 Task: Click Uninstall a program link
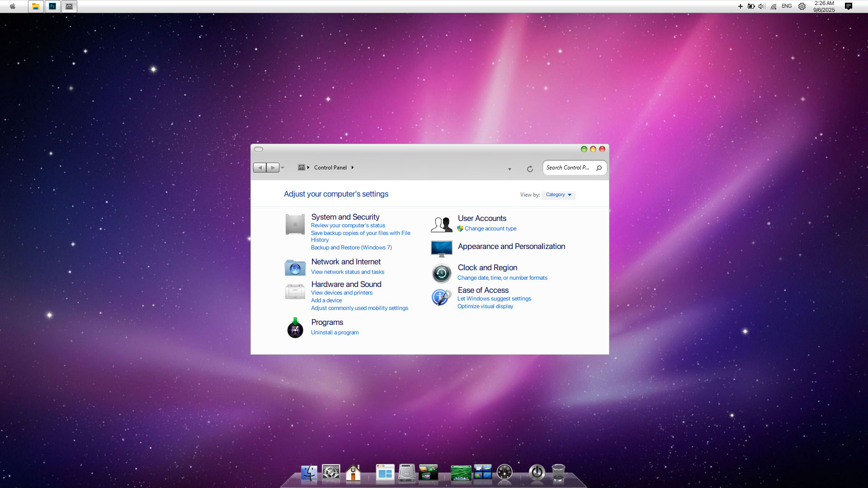tap(335, 333)
